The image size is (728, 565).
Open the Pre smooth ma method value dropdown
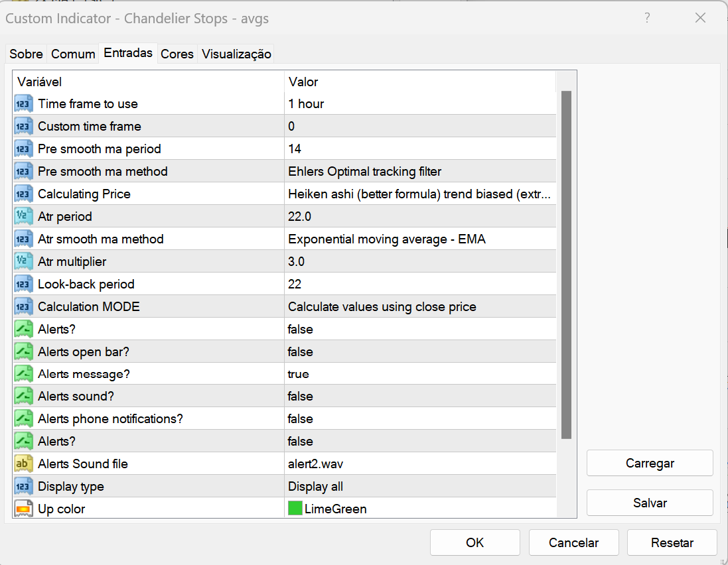point(419,172)
